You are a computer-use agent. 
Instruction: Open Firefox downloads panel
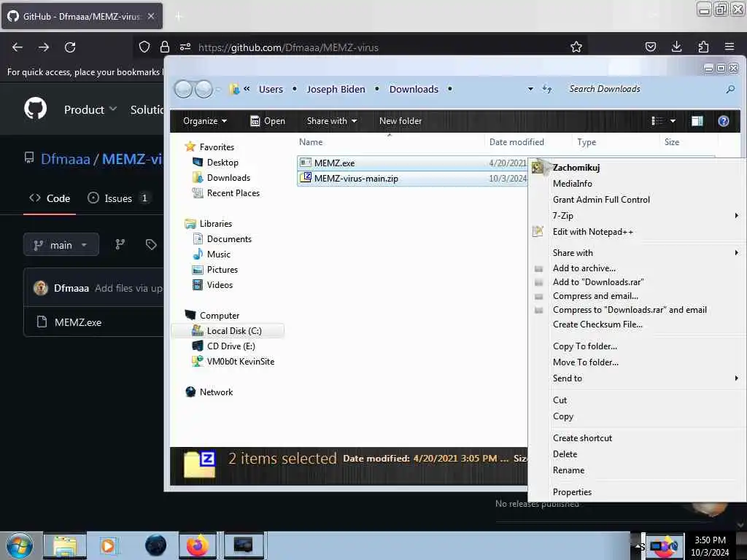click(x=676, y=47)
